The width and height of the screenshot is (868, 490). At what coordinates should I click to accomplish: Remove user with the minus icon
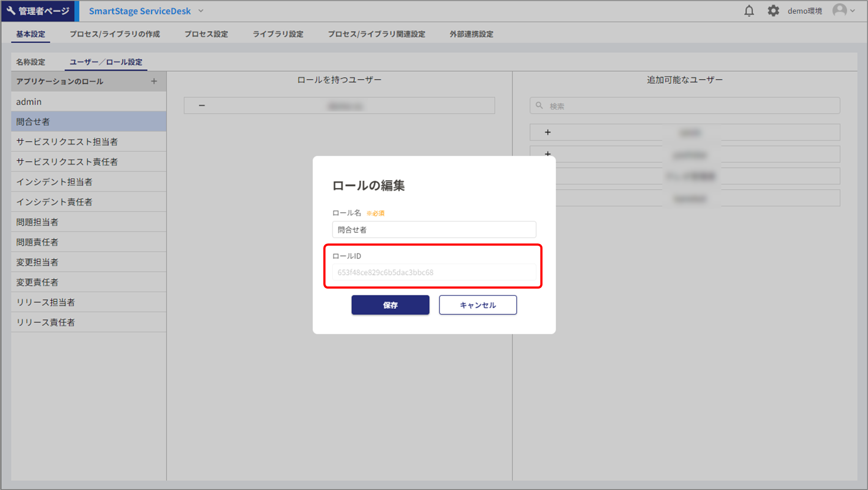point(202,105)
